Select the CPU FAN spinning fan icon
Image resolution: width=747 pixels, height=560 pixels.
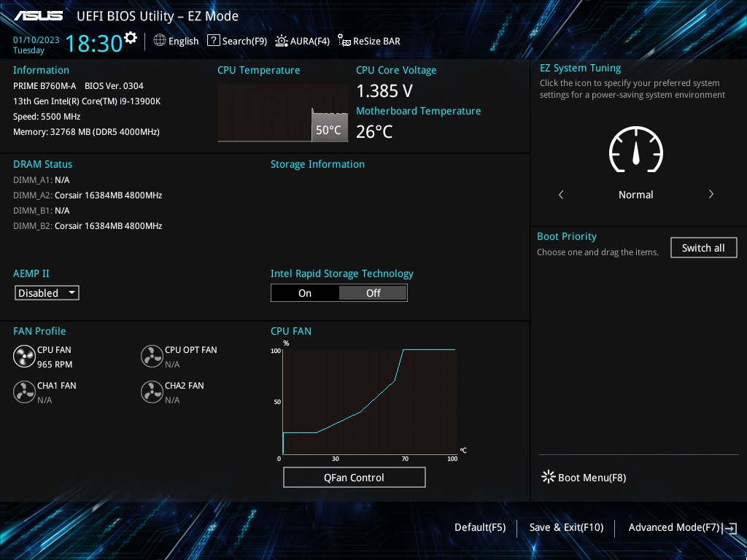click(x=24, y=357)
